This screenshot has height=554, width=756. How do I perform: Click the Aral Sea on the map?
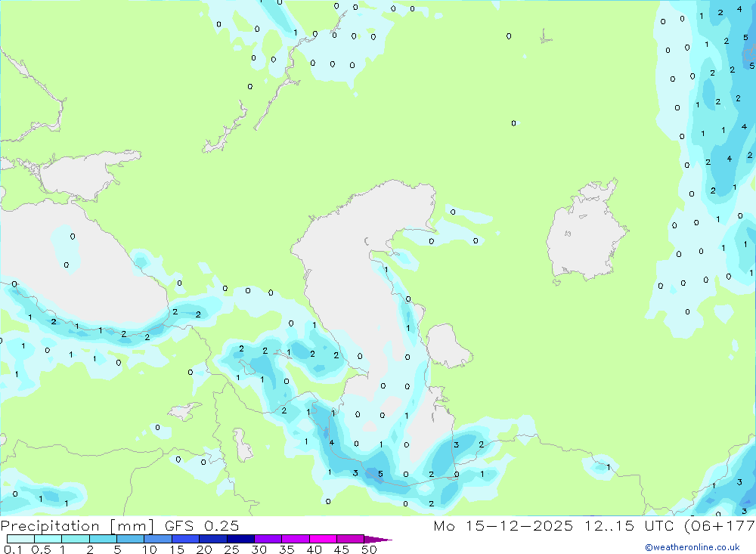[x=586, y=231]
